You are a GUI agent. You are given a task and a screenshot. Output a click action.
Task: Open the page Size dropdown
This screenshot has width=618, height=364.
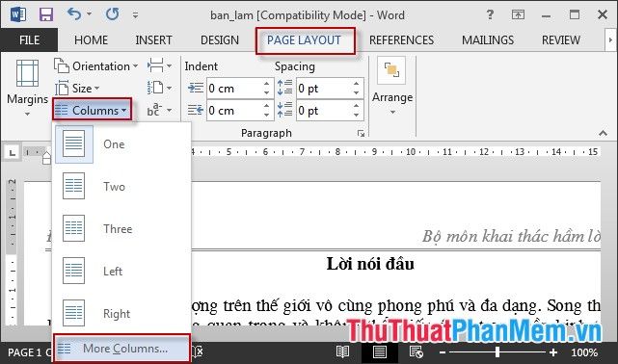pos(77,89)
